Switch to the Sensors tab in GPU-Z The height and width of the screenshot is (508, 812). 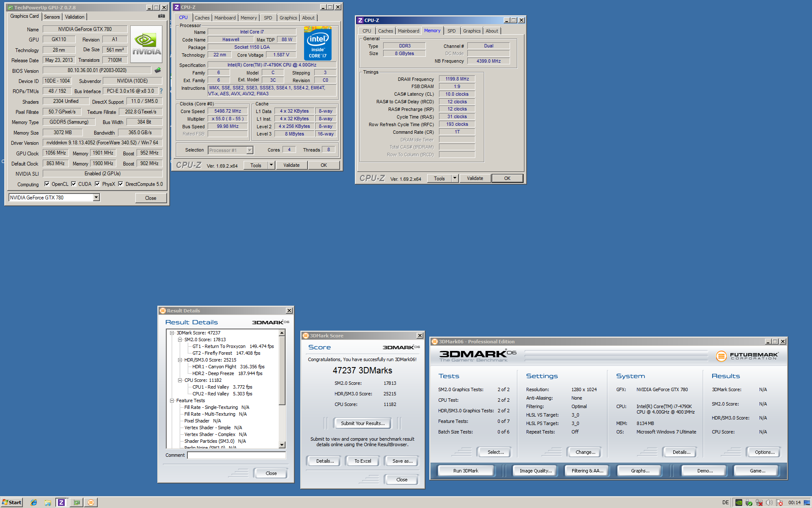tap(52, 17)
